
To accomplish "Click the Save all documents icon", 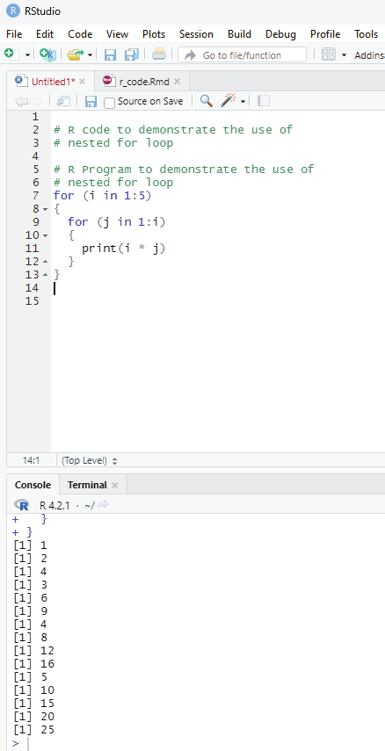I will [132, 55].
